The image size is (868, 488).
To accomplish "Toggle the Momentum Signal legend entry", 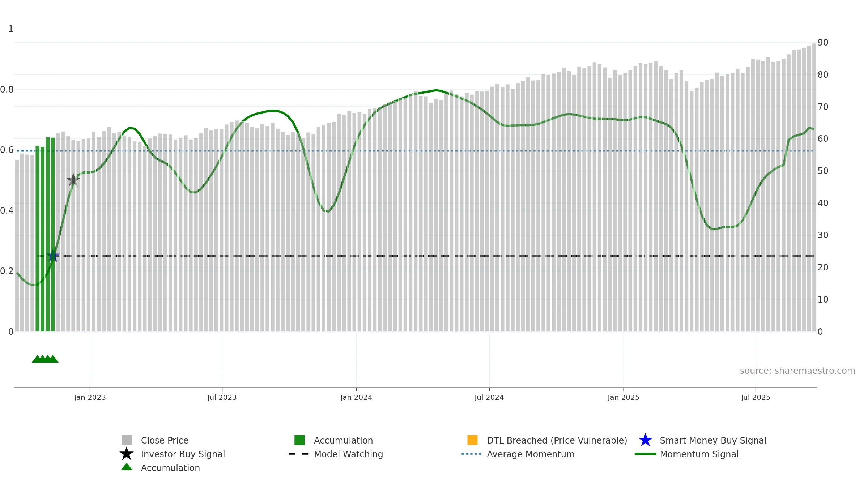I will pos(686,454).
